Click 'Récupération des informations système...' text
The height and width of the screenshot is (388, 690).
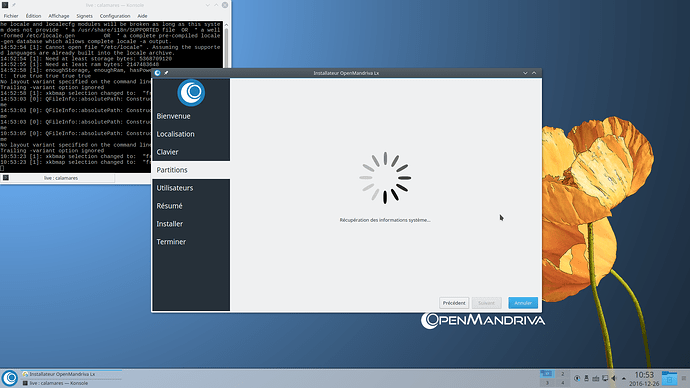pyautogui.click(x=385, y=220)
